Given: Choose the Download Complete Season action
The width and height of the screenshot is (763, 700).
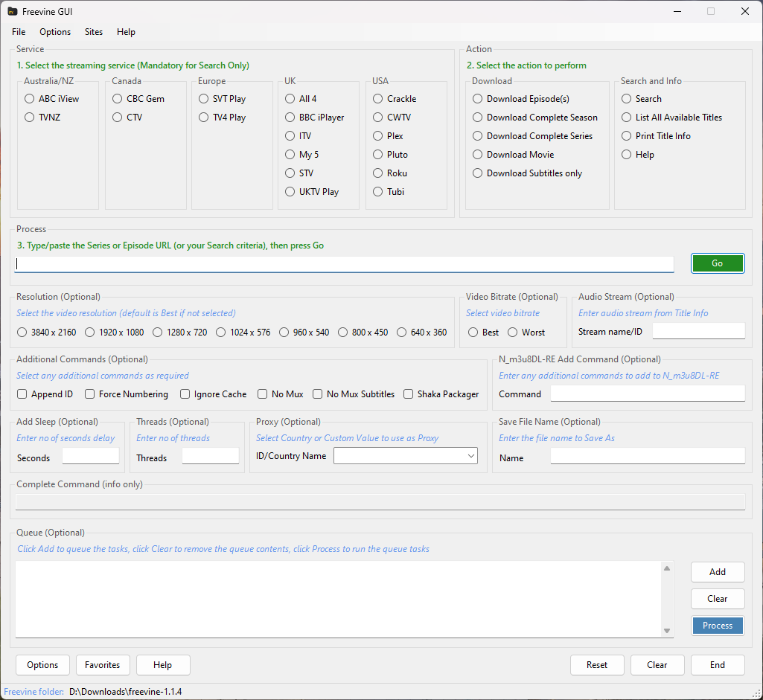Looking at the screenshot, I should pyautogui.click(x=478, y=118).
